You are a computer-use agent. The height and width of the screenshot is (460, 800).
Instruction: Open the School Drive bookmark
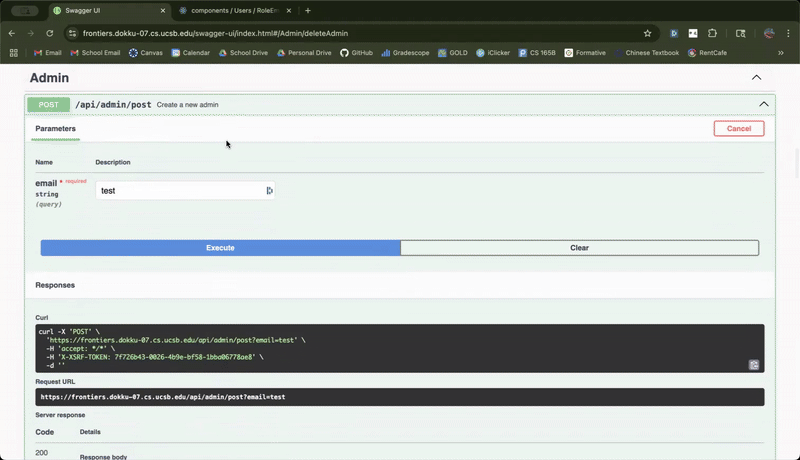point(243,53)
